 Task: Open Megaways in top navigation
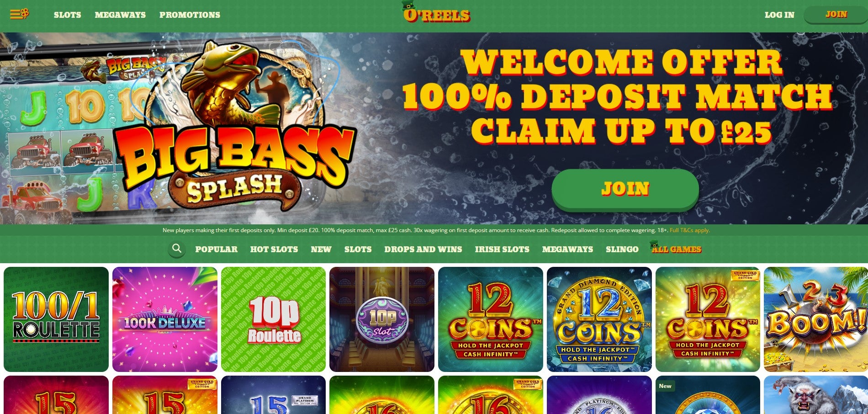pos(120,15)
